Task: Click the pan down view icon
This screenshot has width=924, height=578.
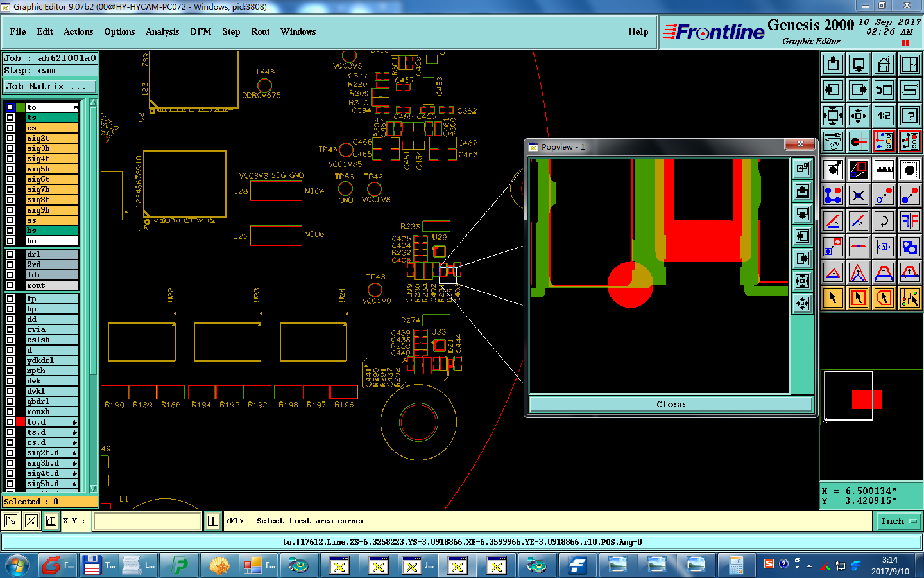Action: (x=859, y=64)
